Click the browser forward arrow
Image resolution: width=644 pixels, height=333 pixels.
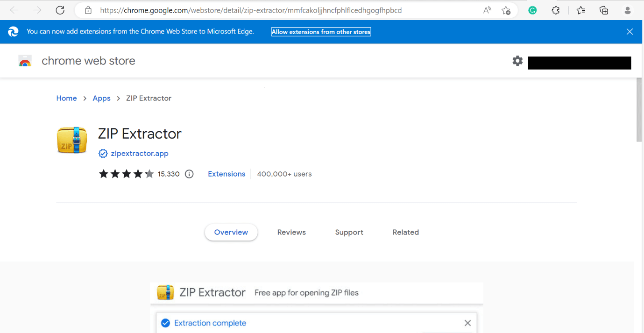[x=37, y=10]
